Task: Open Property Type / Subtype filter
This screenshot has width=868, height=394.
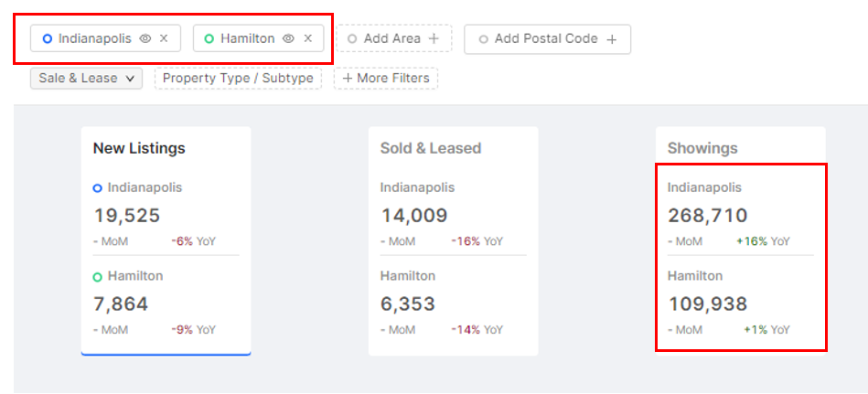Action: coord(238,79)
